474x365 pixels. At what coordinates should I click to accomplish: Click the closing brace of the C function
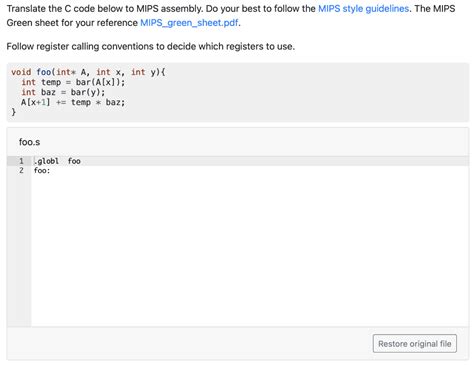coord(14,112)
